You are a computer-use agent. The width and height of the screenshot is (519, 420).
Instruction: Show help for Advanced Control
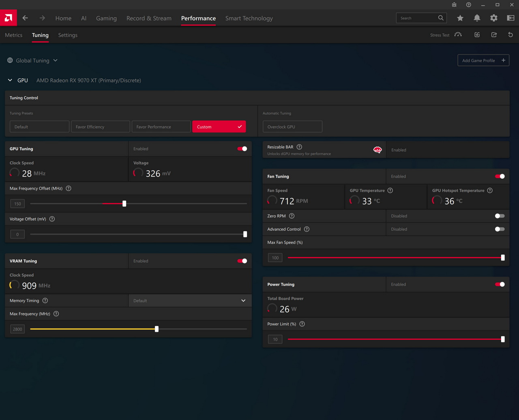point(307,229)
